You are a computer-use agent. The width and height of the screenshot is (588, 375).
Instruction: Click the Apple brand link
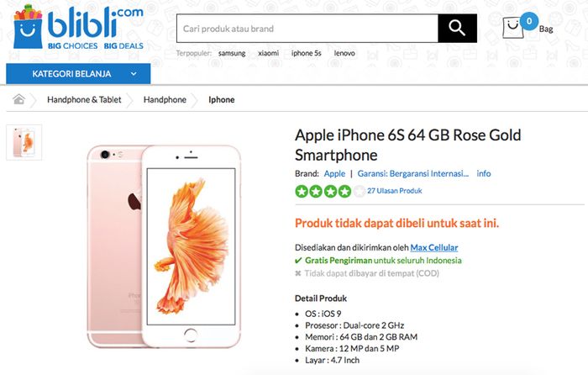tap(334, 174)
